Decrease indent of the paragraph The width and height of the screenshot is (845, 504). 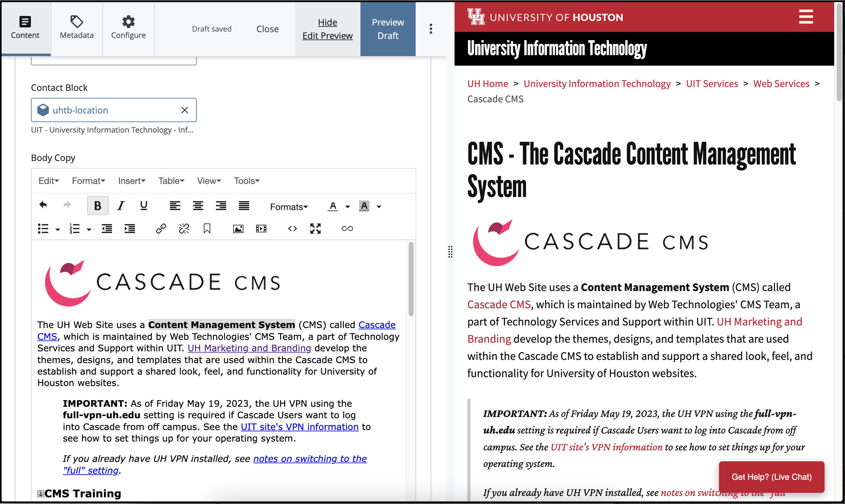click(107, 229)
